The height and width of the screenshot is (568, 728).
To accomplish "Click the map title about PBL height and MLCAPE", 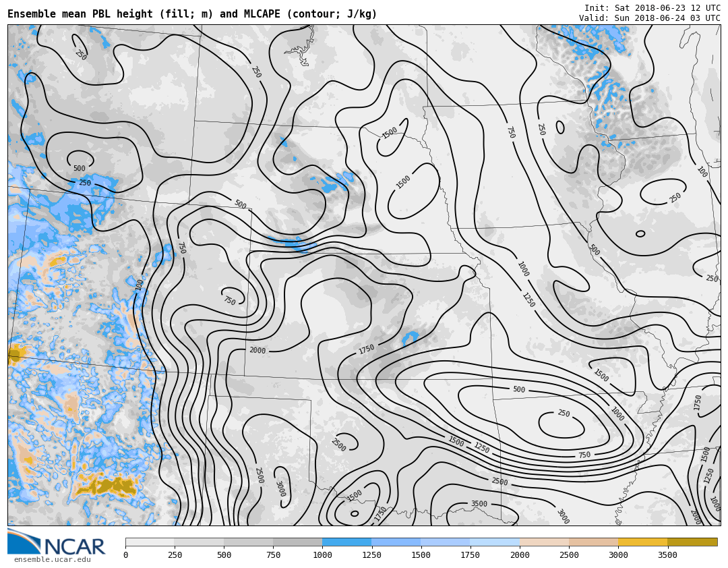I will coord(192,14).
